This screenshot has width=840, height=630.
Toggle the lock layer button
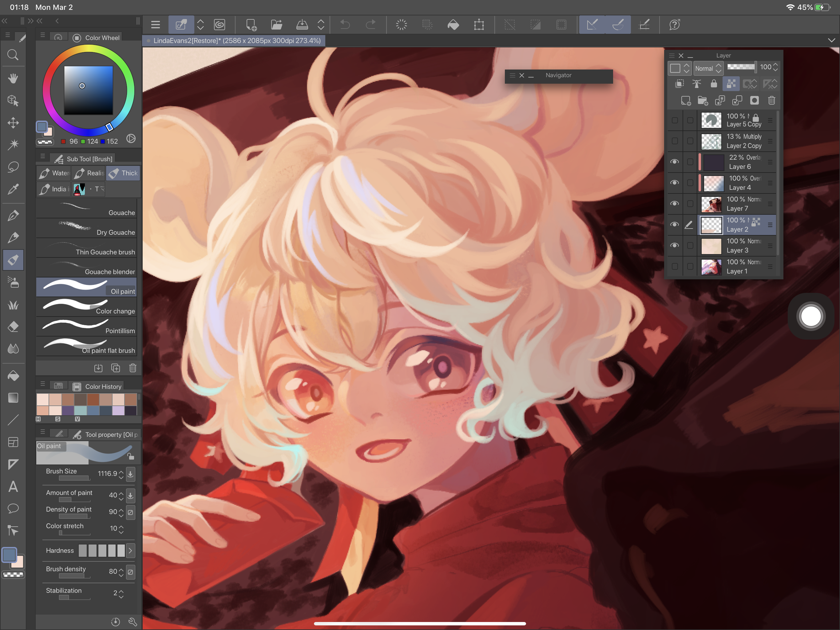pyautogui.click(x=714, y=84)
